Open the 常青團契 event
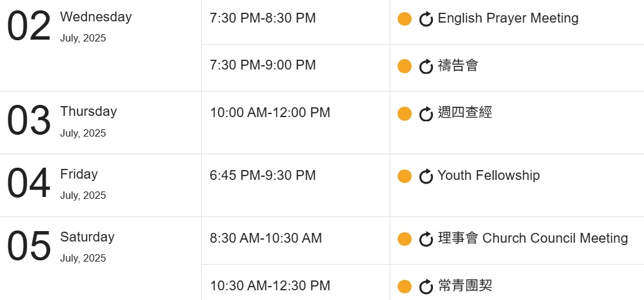Screen dimensions: 644x300 pyautogui.click(x=465, y=285)
